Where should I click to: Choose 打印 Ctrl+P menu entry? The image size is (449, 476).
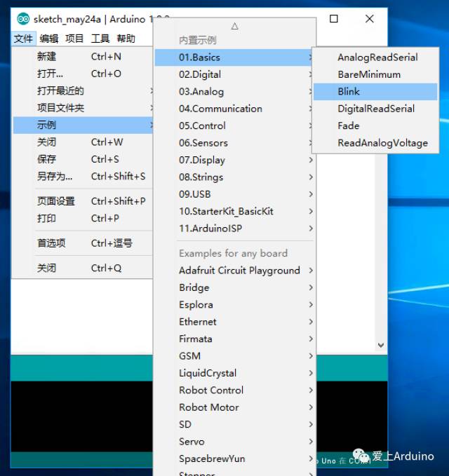[x=83, y=218]
